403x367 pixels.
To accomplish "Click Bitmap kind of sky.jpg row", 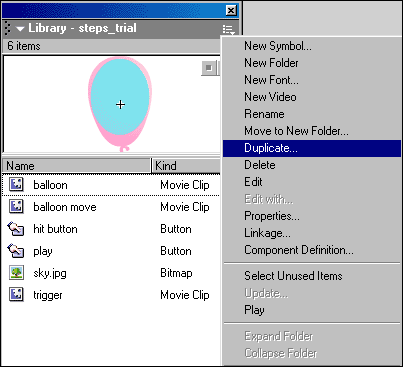I will pos(176,273).
